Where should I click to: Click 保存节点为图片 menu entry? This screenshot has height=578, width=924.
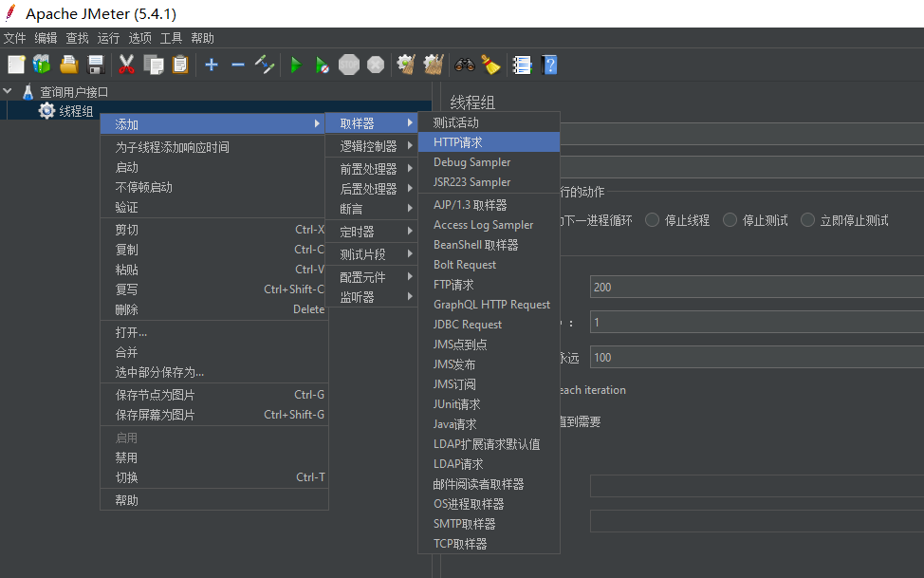[213, 395]
